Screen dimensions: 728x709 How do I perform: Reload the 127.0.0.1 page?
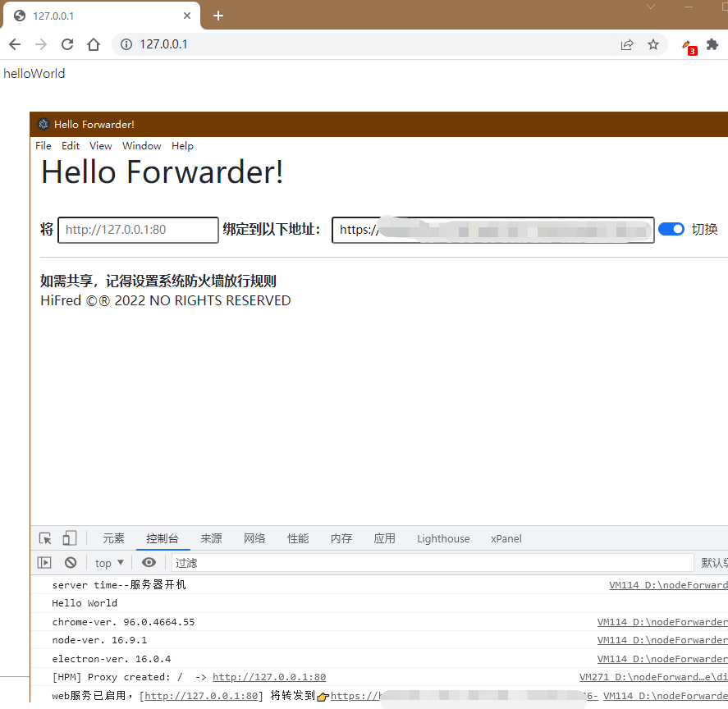[67, 44]
